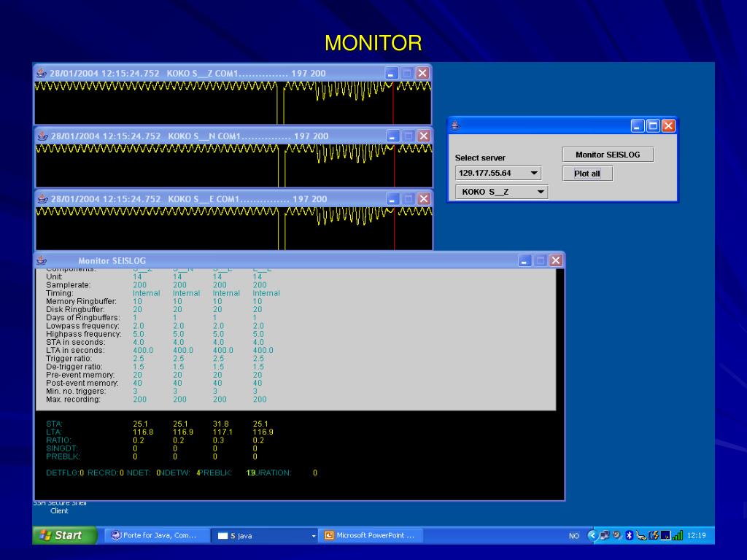Switch to Forte for Java taskbar item
This screenshot has width=747, height=560.
(158, 535)
